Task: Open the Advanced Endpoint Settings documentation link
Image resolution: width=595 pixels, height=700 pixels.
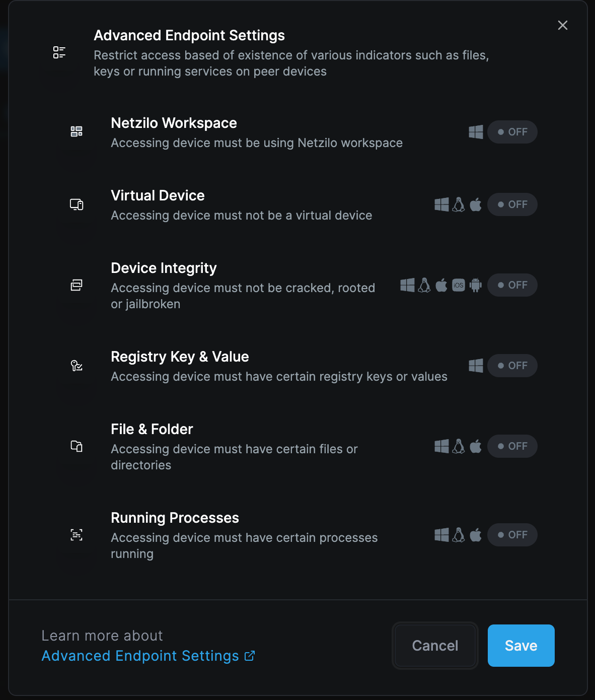Action: 148,656
